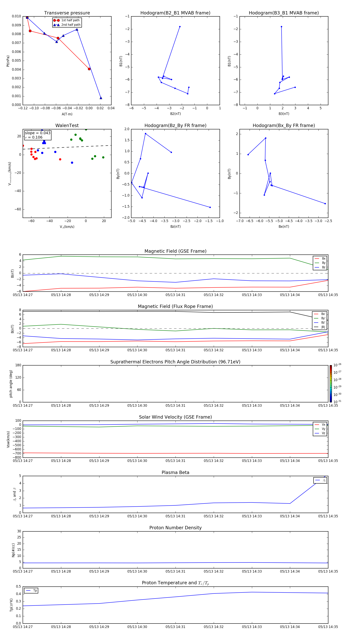This screenshot has height=644, width=351.
Task: Click the 'Tp' legend entry
Action: point(31,591)
